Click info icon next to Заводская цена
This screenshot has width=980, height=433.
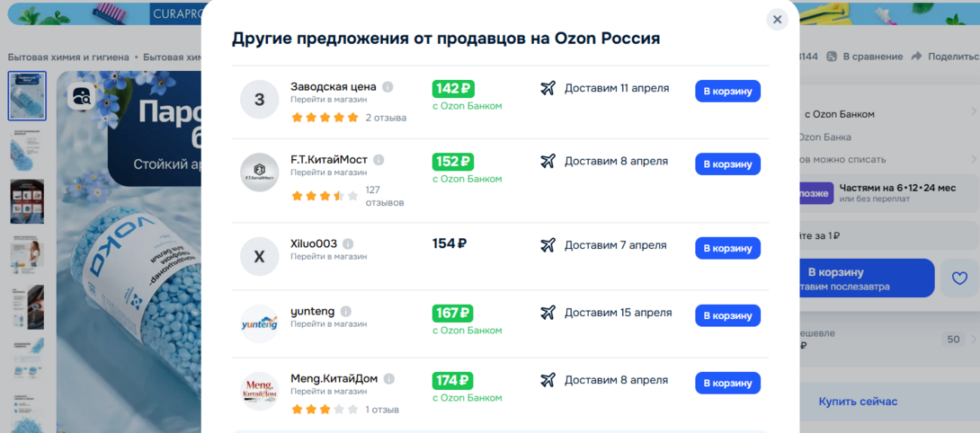coord(388,87)
